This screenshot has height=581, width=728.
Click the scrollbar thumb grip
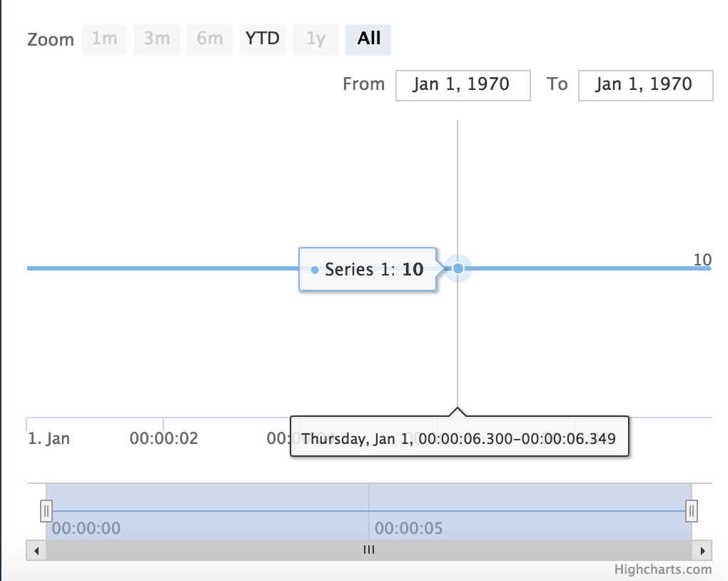click(369, 550)
